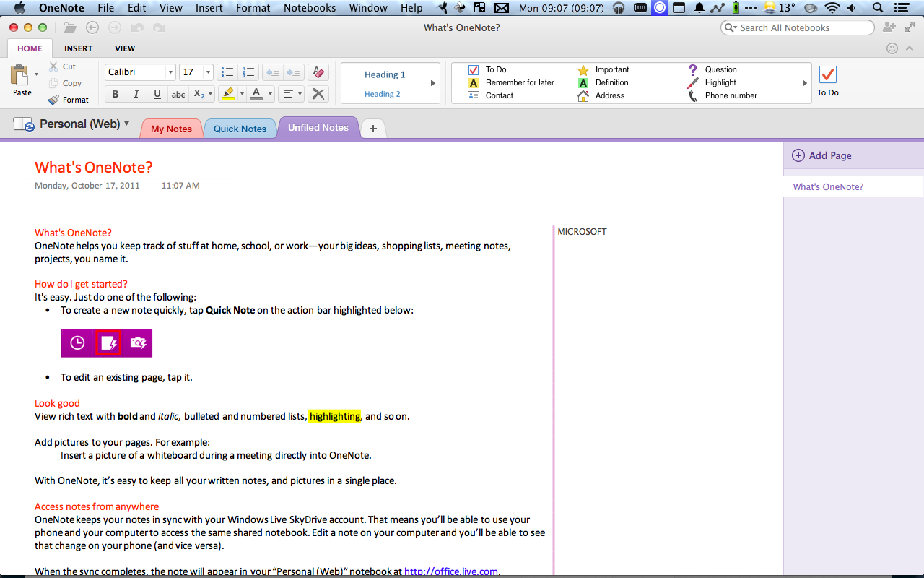Go back with the left arrow button
924x578 pixels.
(x=92, y=27)
